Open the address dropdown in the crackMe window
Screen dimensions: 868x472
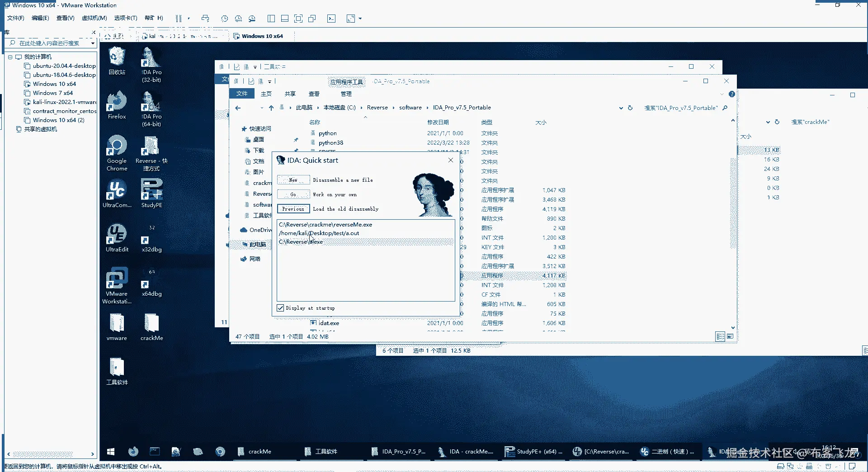click(x=768, y=122)
